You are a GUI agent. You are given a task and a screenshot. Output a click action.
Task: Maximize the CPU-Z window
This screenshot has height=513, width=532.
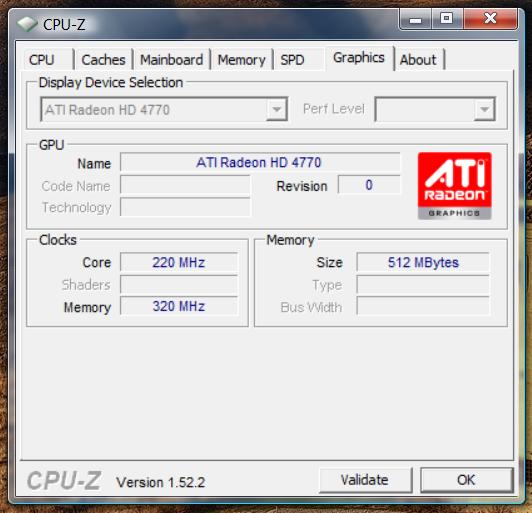(x=446, y=20)
